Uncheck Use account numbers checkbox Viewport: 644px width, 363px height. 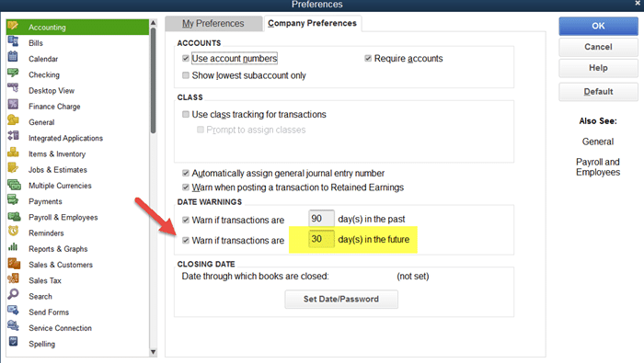pos(186,58)
